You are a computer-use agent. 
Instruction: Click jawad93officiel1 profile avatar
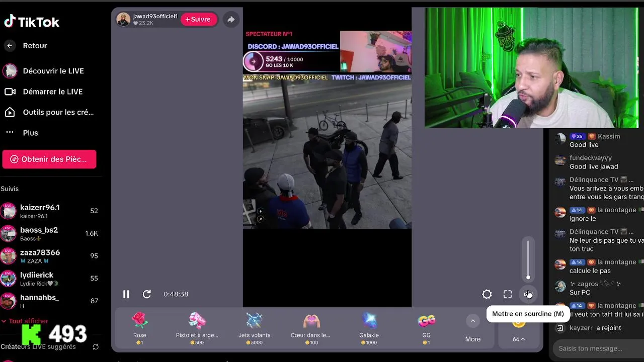(x=123, y=20)
